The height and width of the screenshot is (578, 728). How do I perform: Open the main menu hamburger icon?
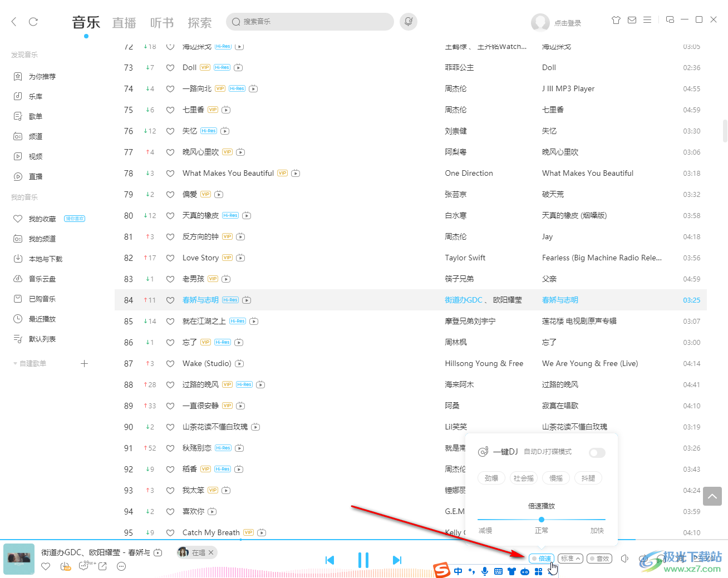pos(647,20)
